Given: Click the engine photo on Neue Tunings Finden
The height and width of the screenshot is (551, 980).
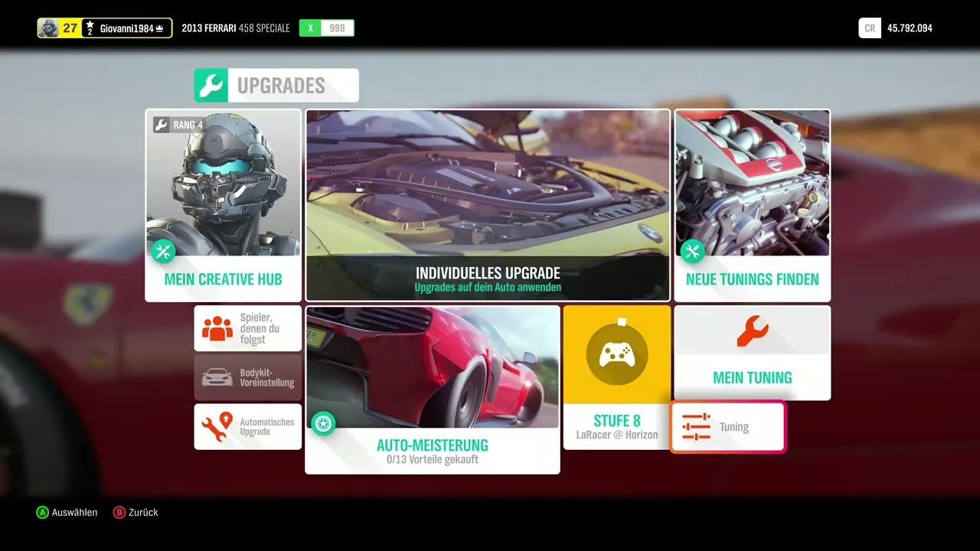Looking at the screenshot, I should point(753,183).
